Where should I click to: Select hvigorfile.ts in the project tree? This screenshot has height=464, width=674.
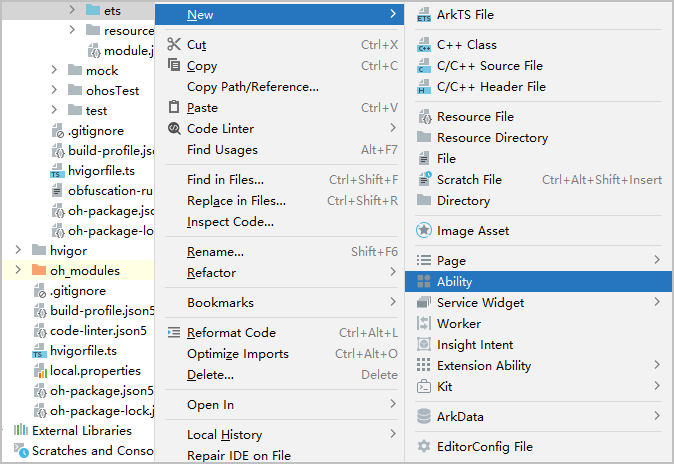click(82, 351)
